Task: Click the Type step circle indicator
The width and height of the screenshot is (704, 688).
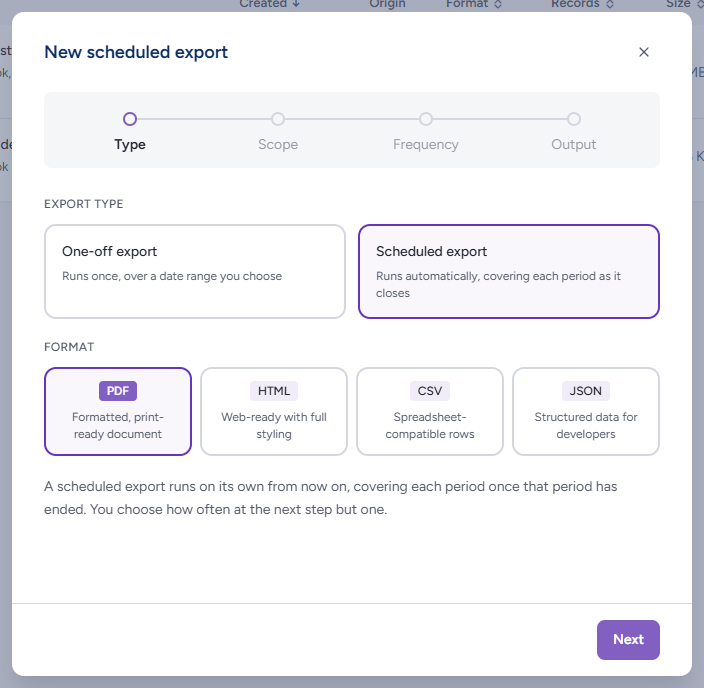Action: click(130, 119)
